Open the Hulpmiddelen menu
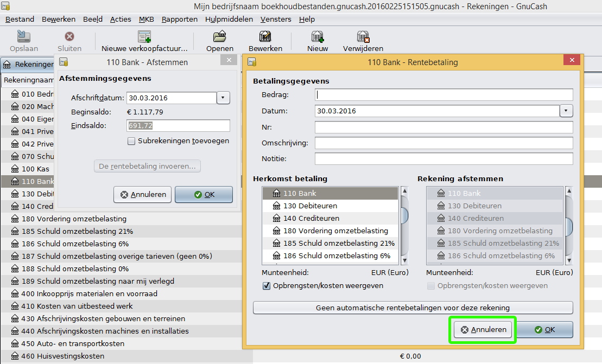 point(229,19)
